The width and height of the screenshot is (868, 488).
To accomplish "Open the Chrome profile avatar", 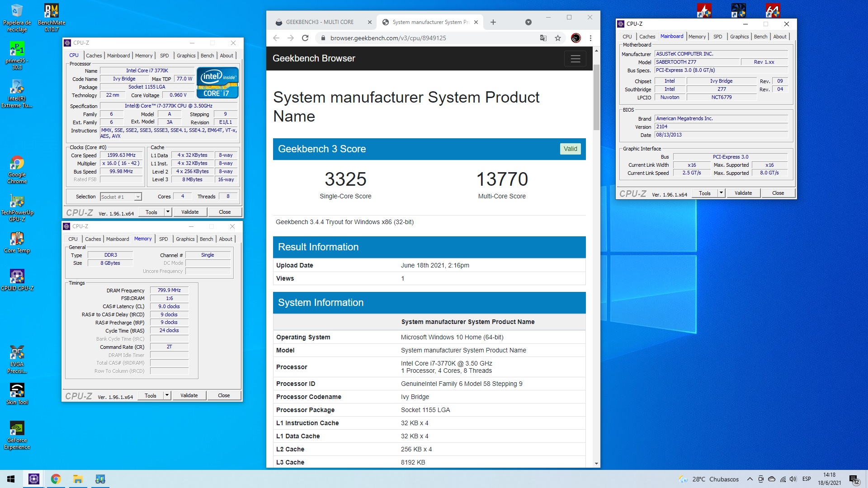I will click(x=576, y=38).
